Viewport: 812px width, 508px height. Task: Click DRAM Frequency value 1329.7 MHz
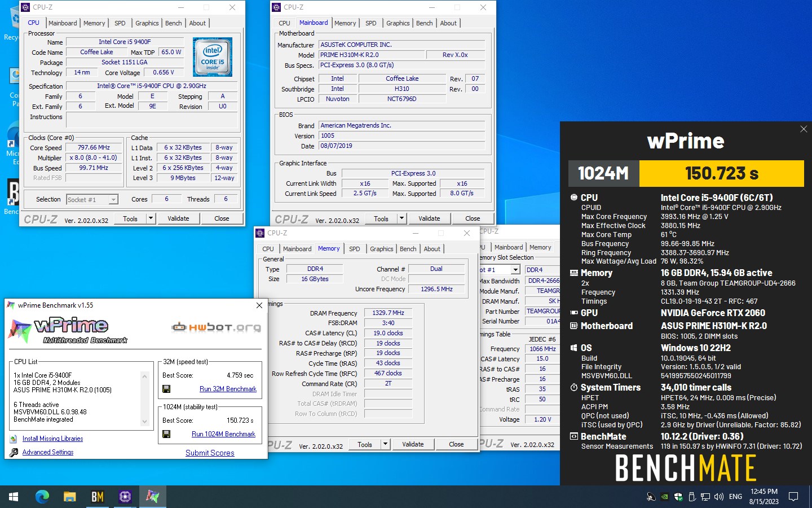[389, 313]
